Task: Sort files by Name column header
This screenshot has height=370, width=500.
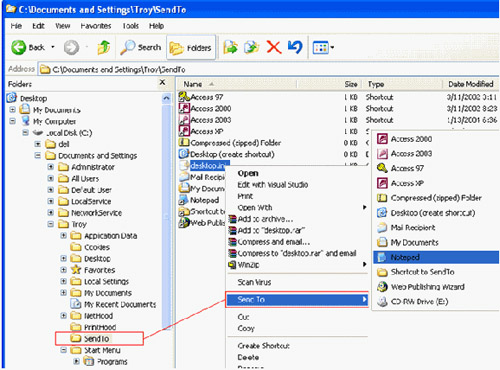Action: pyautogui.click(x=236, y=84)
